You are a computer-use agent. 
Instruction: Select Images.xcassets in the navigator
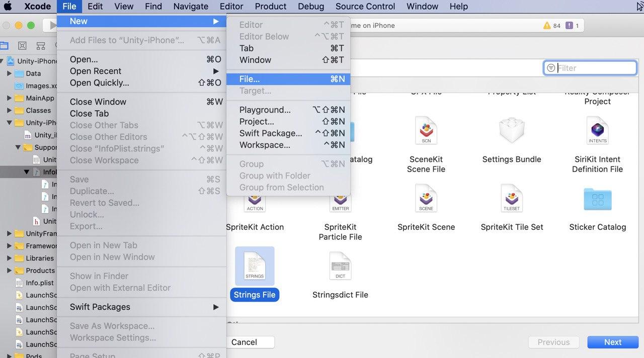36,86
